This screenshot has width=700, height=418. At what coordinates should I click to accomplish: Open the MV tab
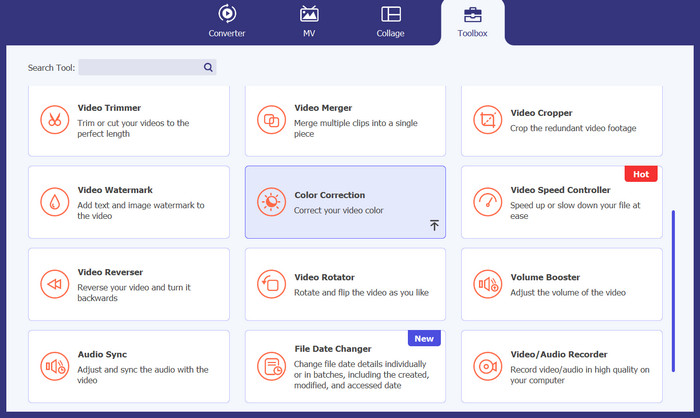(x=310, y=22)
